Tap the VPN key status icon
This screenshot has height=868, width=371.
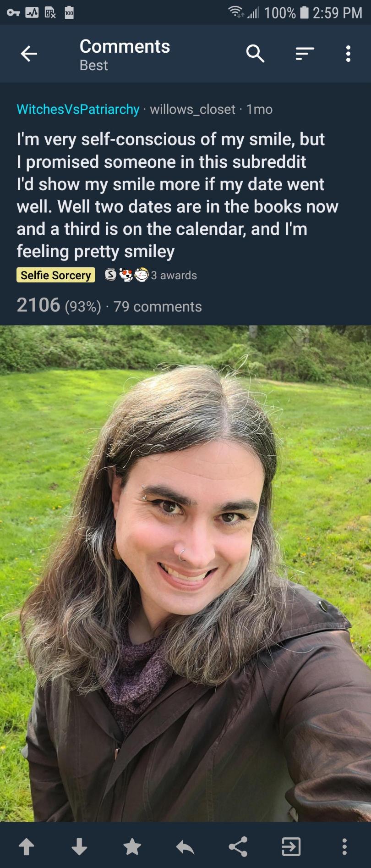[13, 12]
